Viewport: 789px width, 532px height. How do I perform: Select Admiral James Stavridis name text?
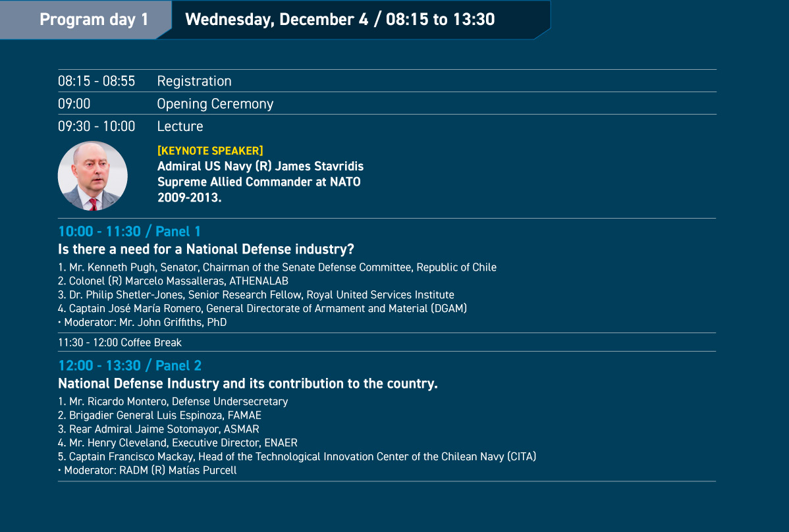coord(260,167)
